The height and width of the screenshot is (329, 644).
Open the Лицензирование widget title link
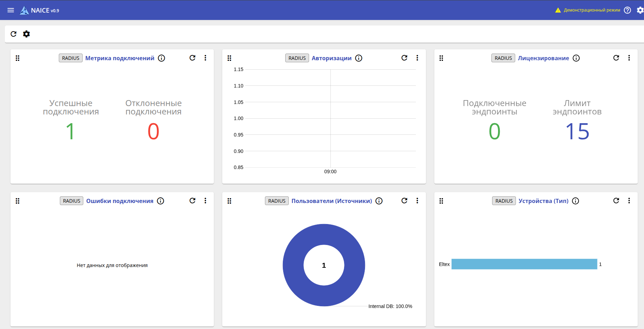(x=544, y=58)
